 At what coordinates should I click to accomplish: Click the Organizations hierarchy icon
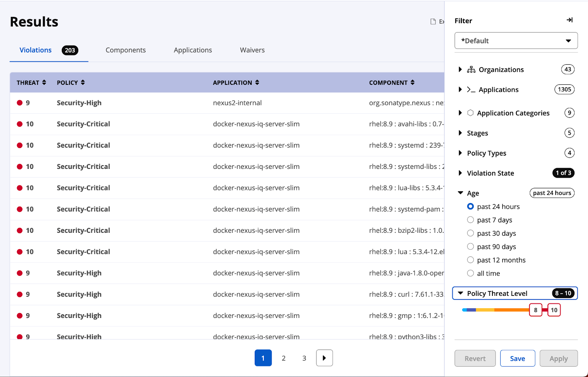point(471,70)
